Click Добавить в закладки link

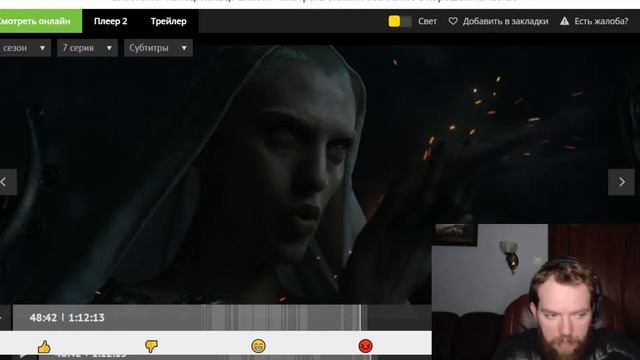[505, 21]
